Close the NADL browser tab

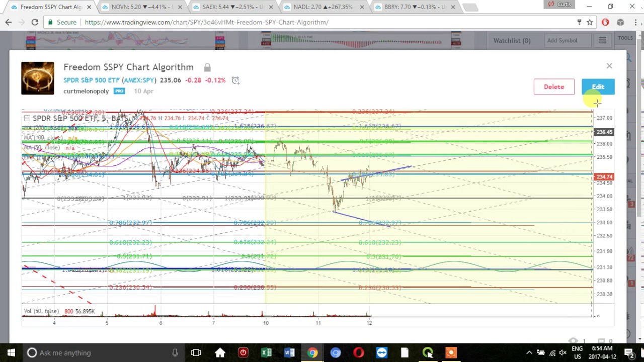[x=362, y=7]
